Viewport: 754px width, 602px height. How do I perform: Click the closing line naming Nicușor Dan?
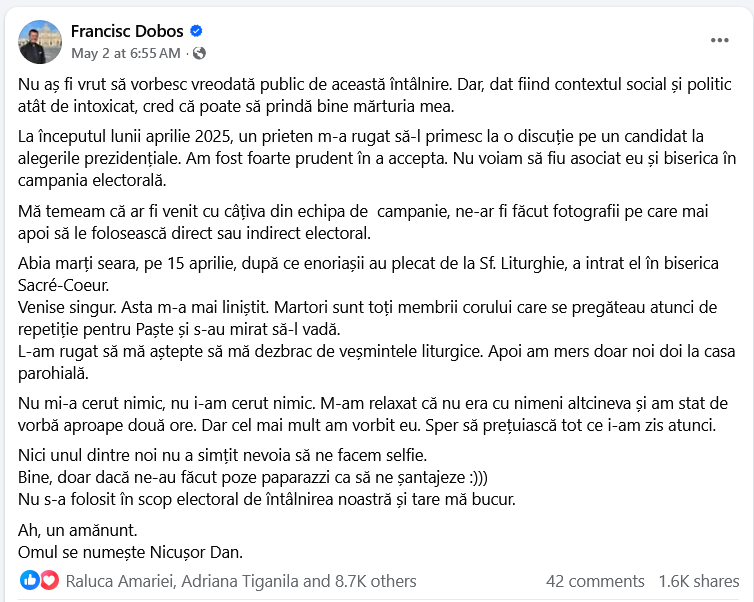(x=130, y=552)
